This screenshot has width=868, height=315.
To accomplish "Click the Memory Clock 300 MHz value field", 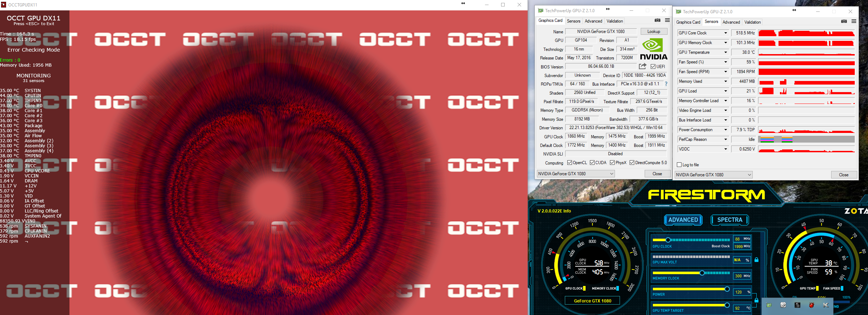I will (742, 276).
